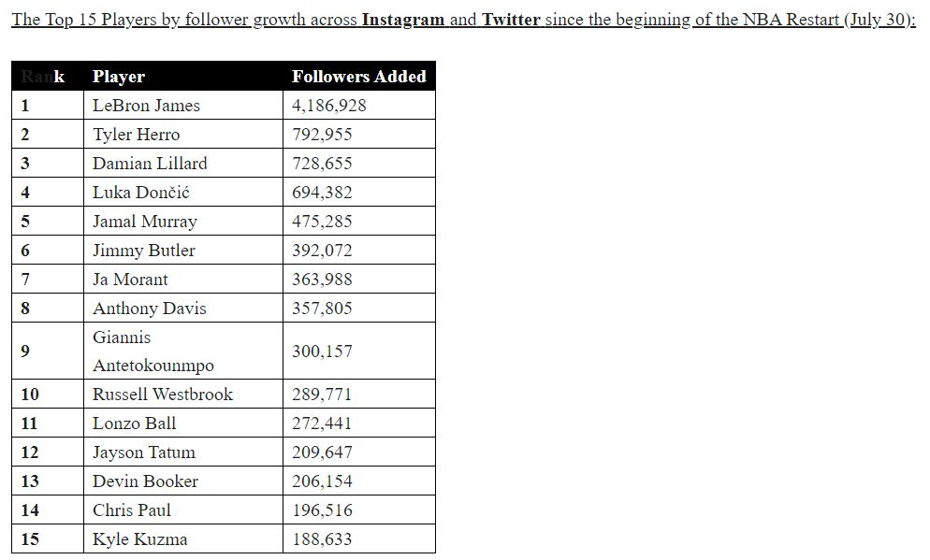Image resolution: width=930 pixels, height=560 pixels.
Task: Click the 4,186,928 followers value
Action: (329, 106)
